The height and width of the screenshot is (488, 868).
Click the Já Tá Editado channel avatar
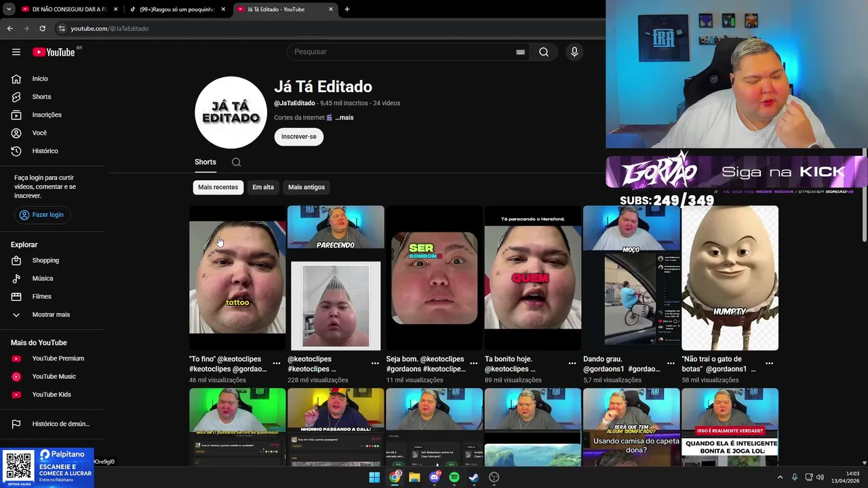[231, 113]
